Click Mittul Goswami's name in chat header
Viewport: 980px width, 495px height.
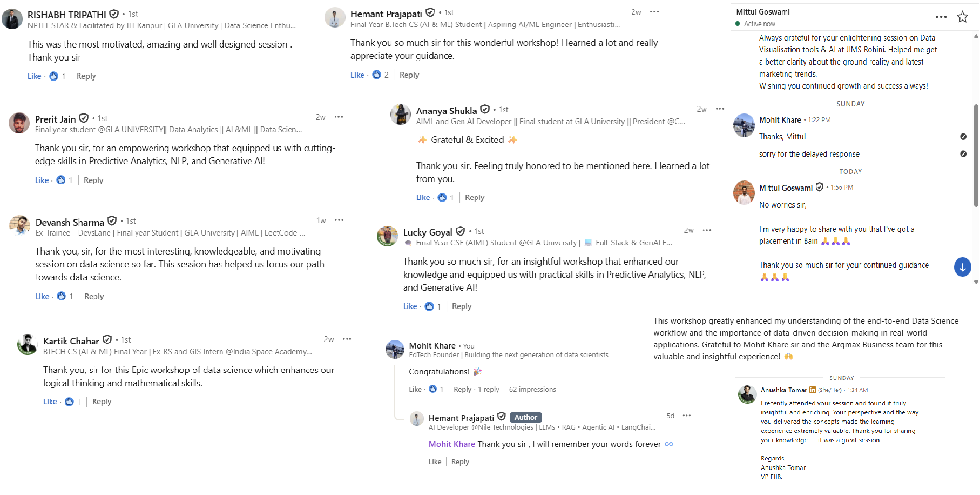pos(762,11)
